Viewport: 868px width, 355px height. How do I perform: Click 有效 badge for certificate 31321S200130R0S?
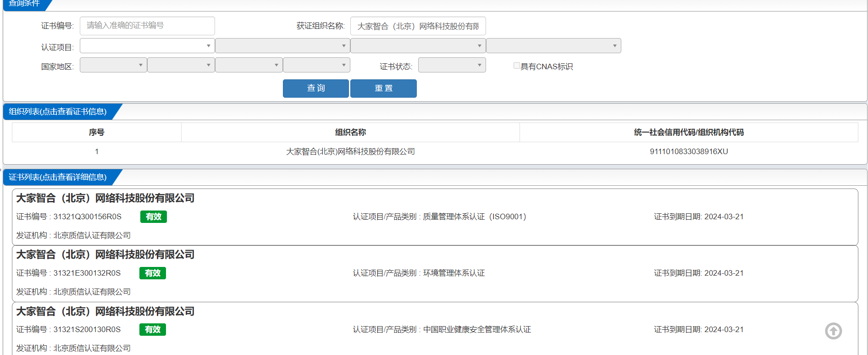click(x=153, y=329)
